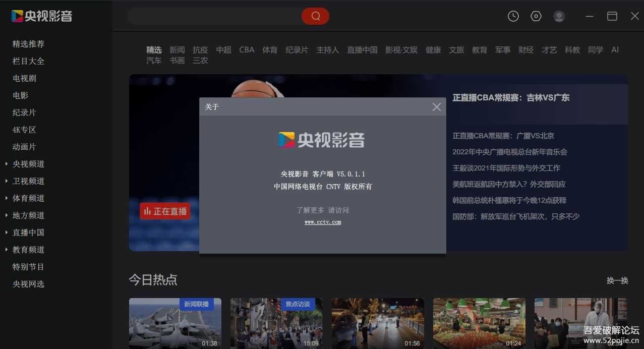Switch to the 文旅 tab

[456, 50]
